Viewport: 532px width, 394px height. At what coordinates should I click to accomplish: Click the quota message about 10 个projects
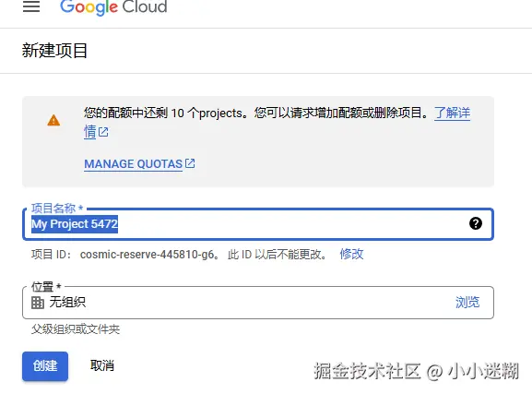coord(256,113)
